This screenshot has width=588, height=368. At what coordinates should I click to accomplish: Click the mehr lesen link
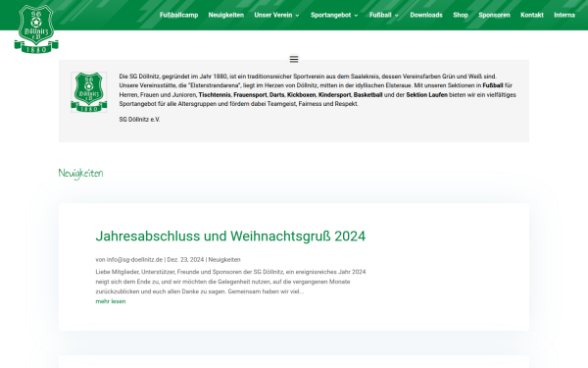point(111,301)
